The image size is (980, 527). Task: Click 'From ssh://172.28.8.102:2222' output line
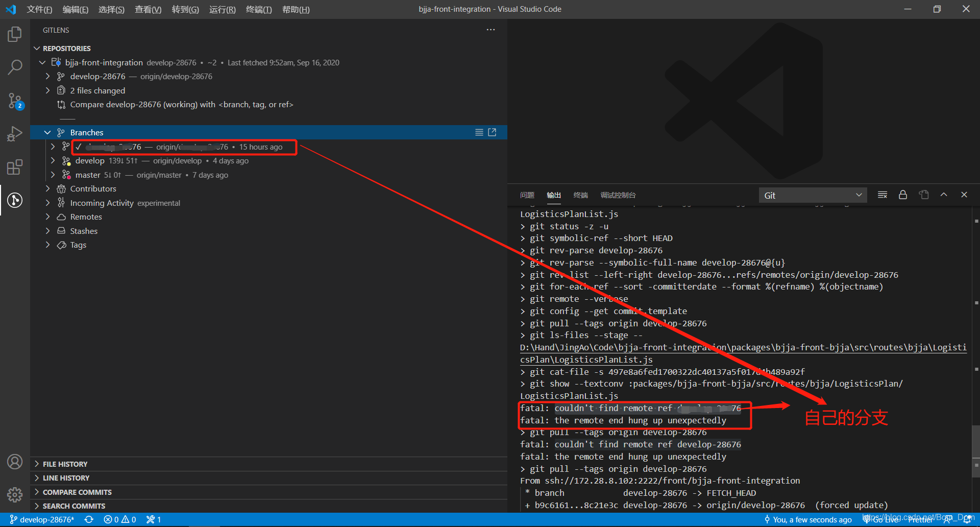click(x=660, y=481)
